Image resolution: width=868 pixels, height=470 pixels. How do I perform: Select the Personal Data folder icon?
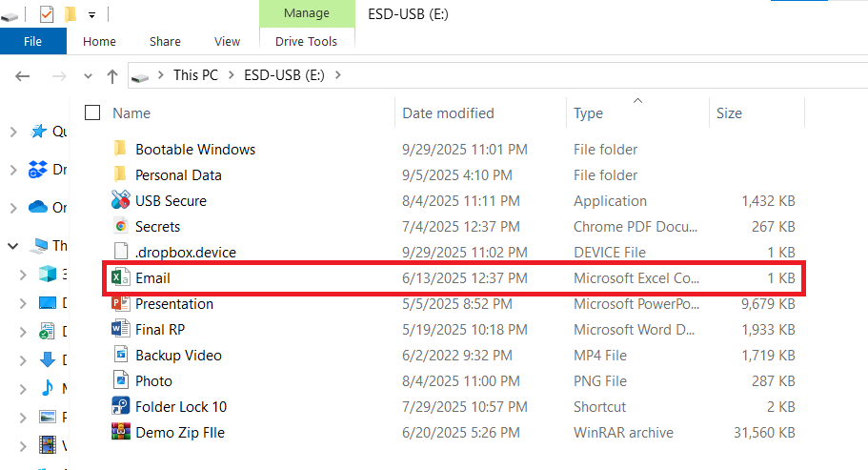tap(119, 174)
